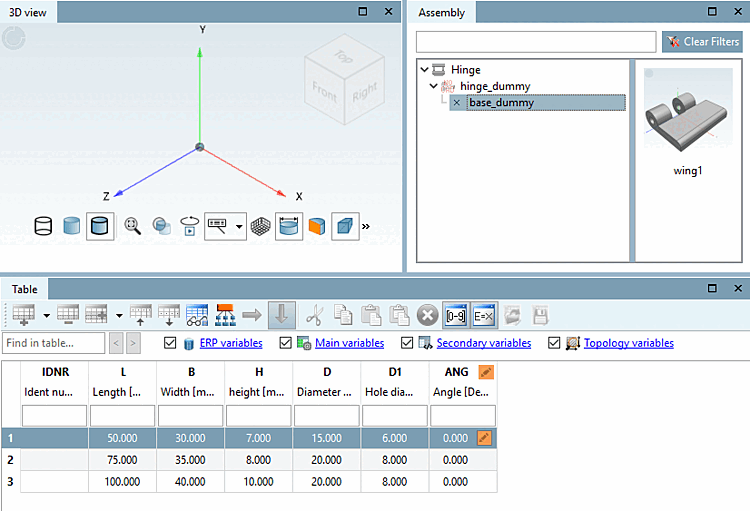Cut selection with scissors icon

click(x=314, y=315)
